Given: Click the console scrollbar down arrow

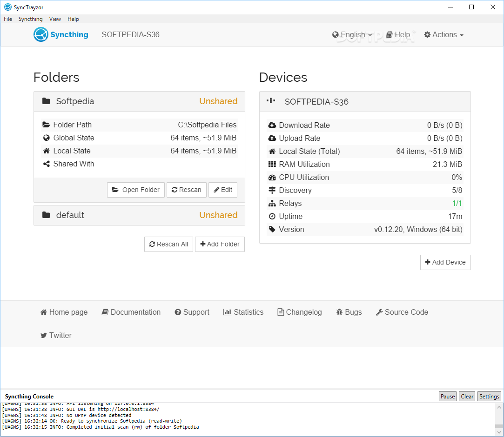Looking at the screenshot, I should [x=499, y=432].
